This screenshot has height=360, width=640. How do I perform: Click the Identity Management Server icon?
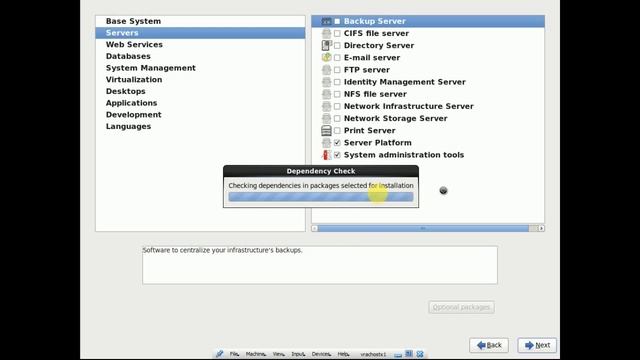[x=326, y=82]
